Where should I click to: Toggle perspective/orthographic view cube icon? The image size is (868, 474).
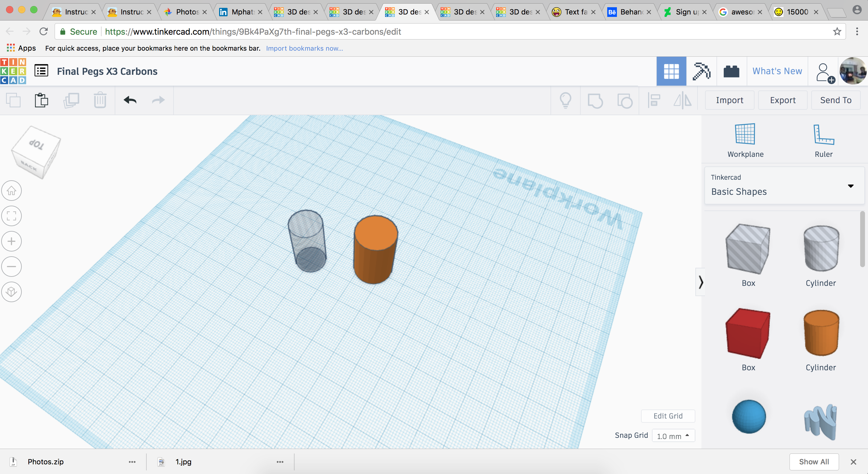11,292
